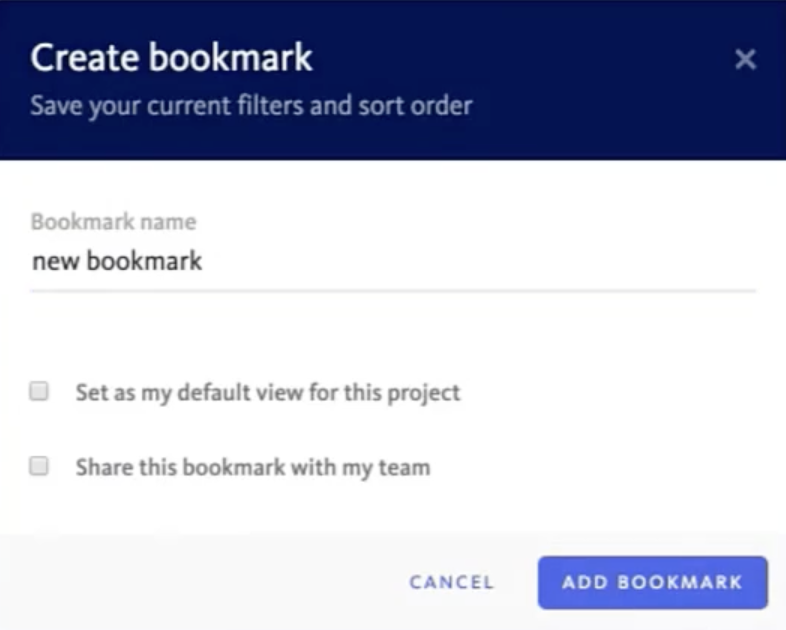Viewport: 786px width, 630px height.
Task: Place cursor in the 'new bookmark' text
Action: pyautogui.click(x=117, y=261)
